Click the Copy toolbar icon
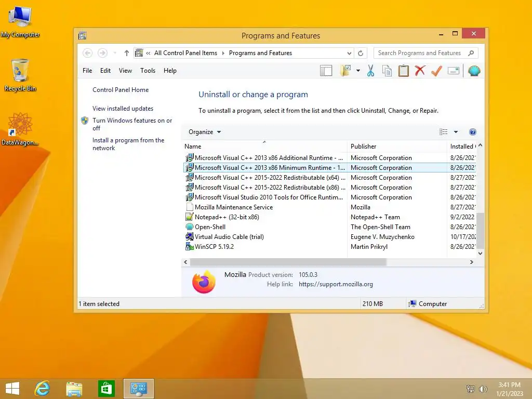 point(387,71)
